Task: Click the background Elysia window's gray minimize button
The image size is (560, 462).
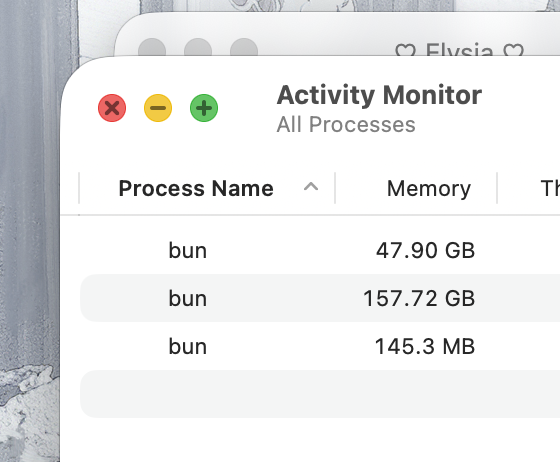Action: [198, 47]
